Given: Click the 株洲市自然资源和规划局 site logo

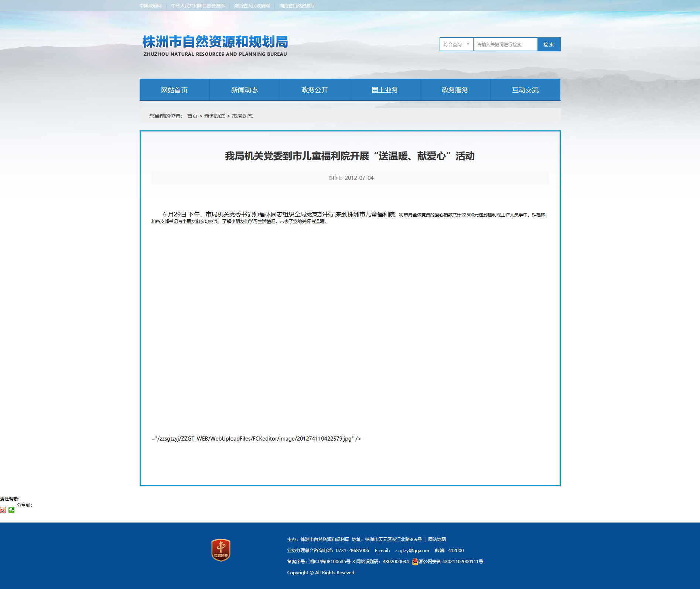Looking at the screenshot, I should tap(215, 46).
